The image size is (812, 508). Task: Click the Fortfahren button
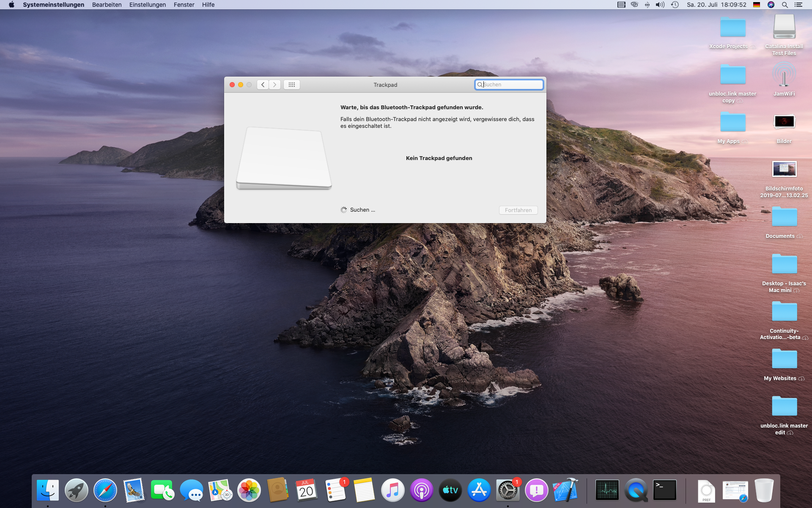(518, 210)
